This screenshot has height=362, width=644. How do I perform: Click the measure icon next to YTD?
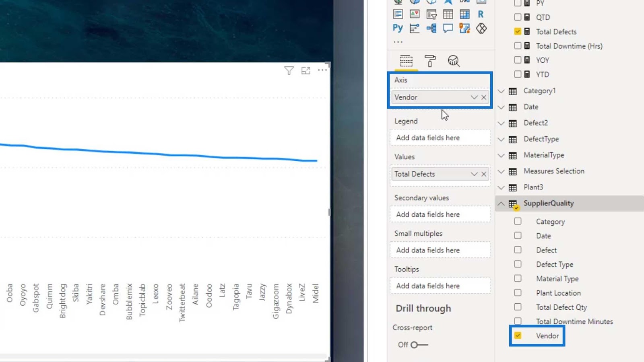tap(527, 74)
